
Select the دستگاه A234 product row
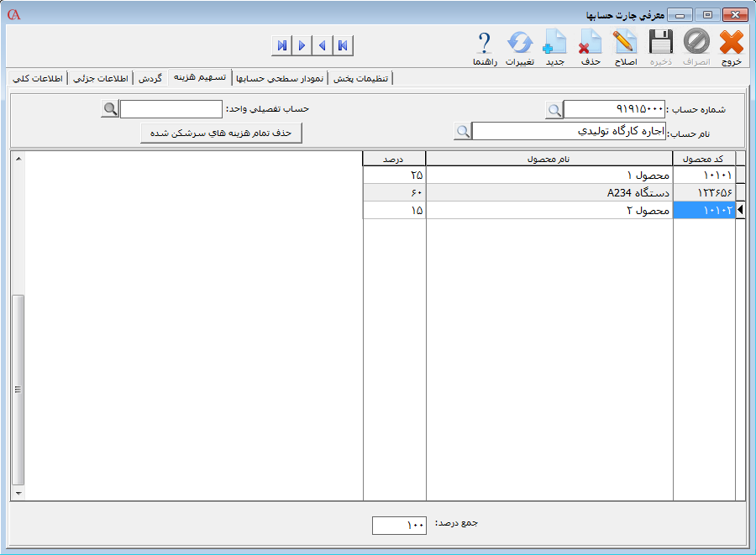click(549, 193)
